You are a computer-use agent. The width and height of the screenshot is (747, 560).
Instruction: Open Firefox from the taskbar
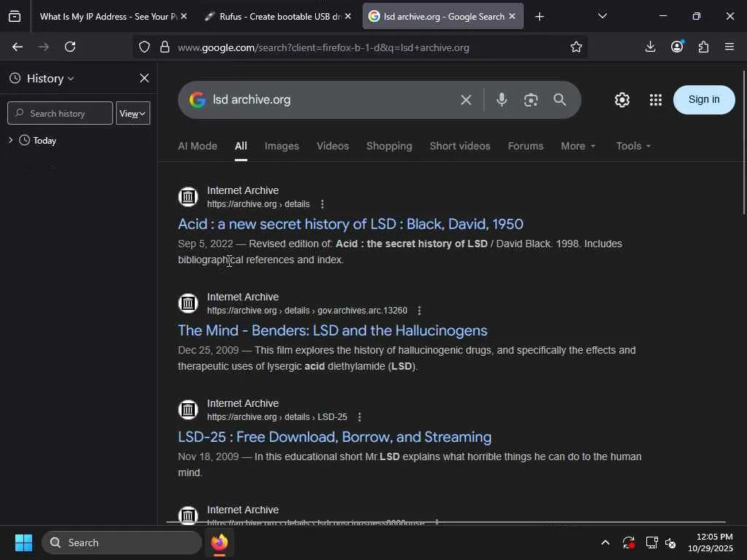tap(220, 542)
